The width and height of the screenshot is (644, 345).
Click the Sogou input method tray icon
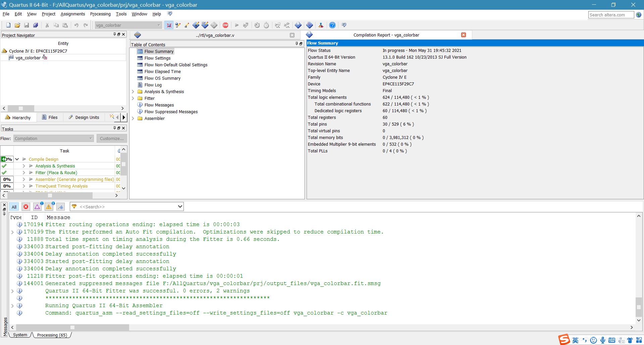564,339
